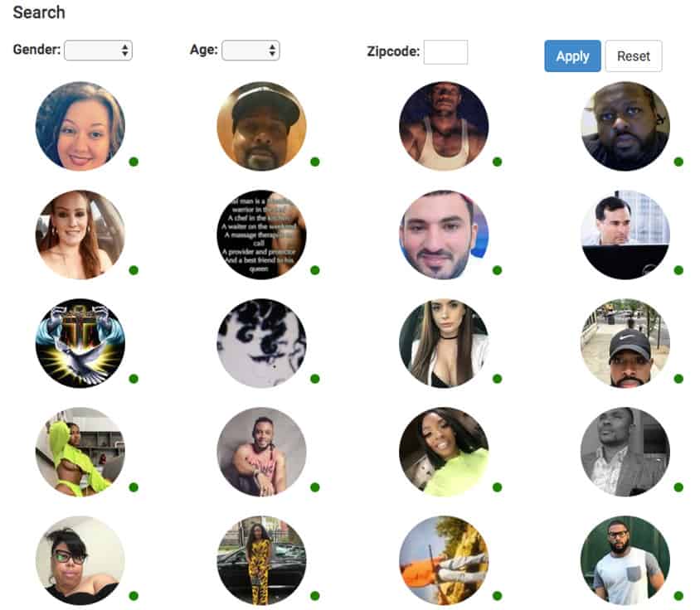Viewport: 700px width, 610px height.
Task: Open the black and white abstract profile picture
Action: [261, 343]
